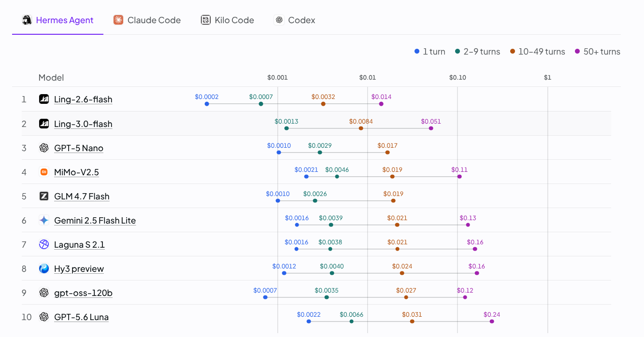Image resolution: width=644 pixels, height=337 pixels.
Task: Click the MiMo-V2.5 orange logo icon
Action: click(x=44, y=172)
